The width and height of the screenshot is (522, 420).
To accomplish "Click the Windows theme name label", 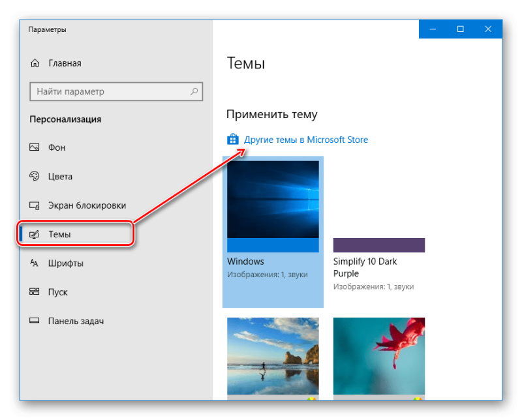I will (x=246, y=262).
